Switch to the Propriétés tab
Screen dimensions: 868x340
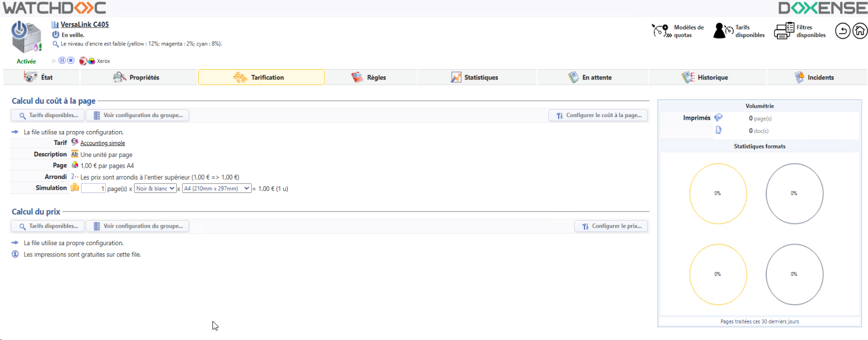(x=137, y=77)
